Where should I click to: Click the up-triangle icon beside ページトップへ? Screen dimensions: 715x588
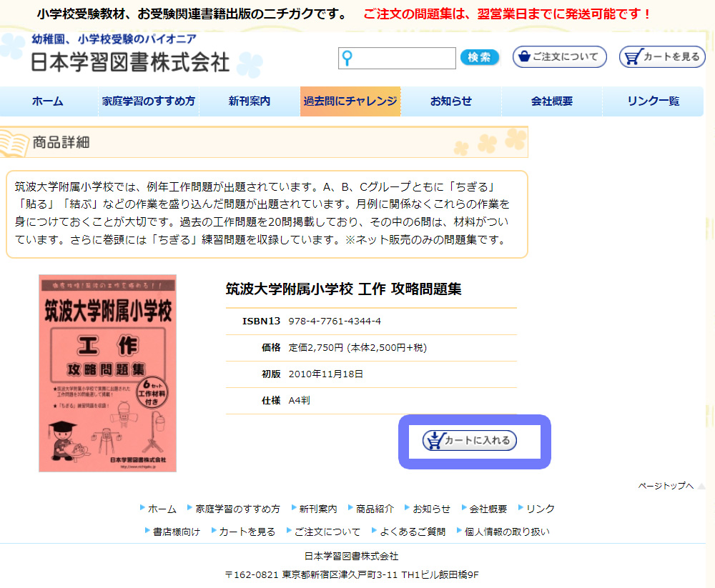tap(701, 487)
